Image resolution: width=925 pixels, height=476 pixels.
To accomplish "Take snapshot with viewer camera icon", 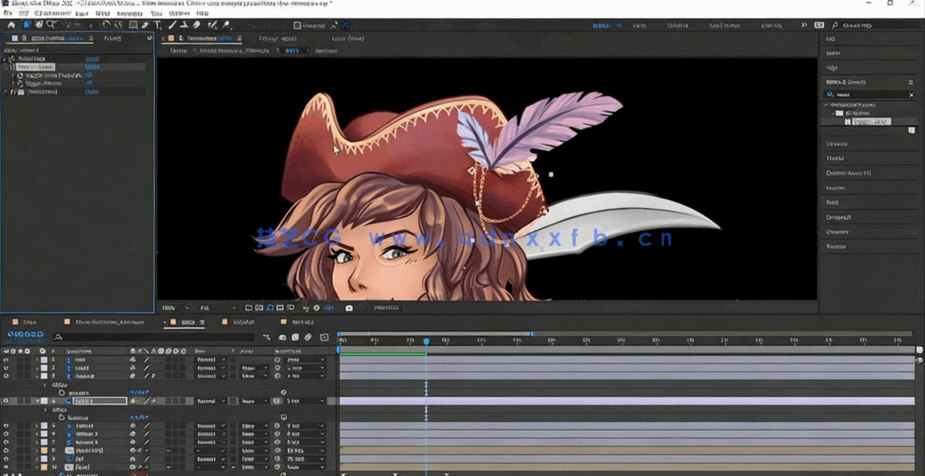I will [349, 308].
